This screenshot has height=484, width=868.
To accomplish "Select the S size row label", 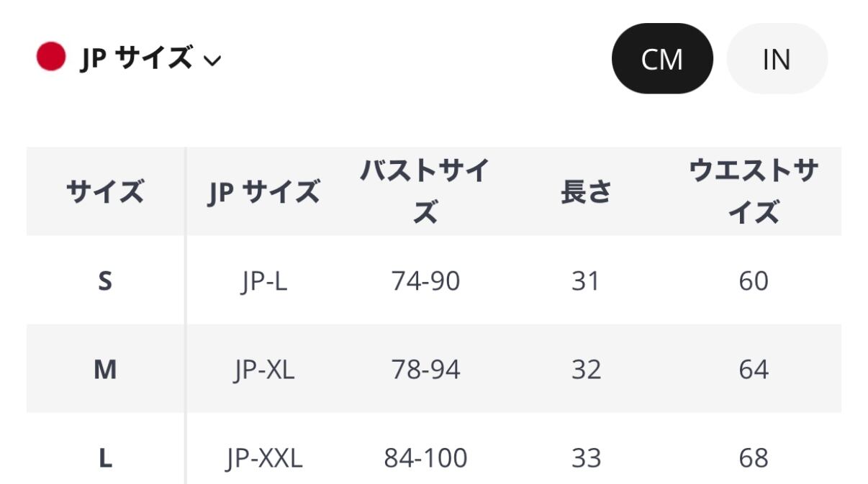I will [105, 280].
